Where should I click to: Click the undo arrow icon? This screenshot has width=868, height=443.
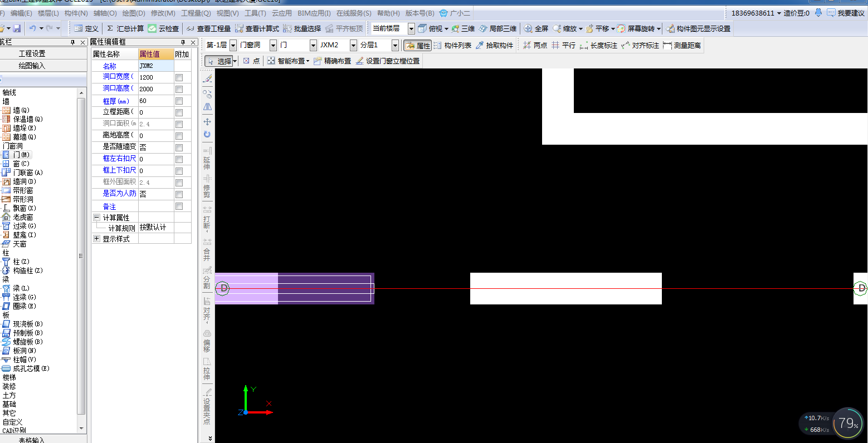pos(32,28)
